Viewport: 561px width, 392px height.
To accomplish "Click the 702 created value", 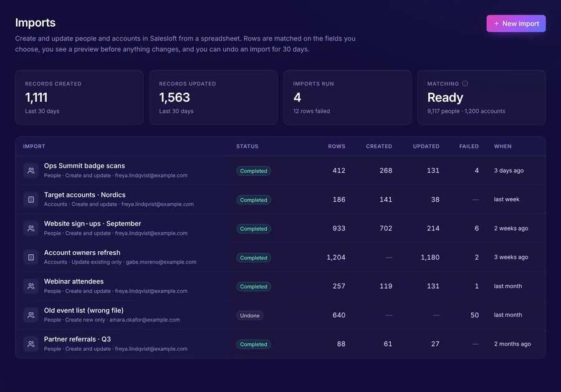I will pos(386,228).
